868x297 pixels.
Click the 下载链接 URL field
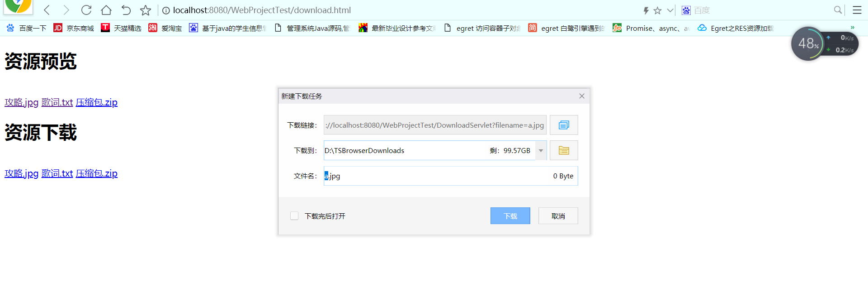pyautogui.click(x=435, y=125)
